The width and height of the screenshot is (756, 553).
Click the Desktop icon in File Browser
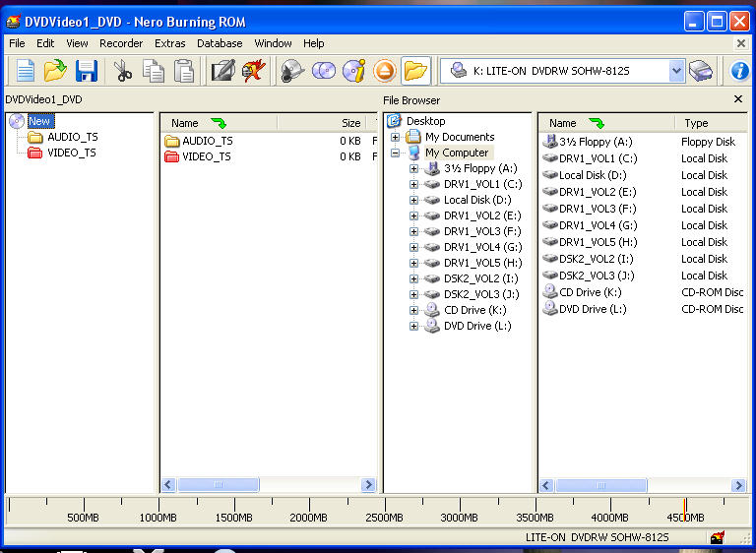(x=395, y=120)
